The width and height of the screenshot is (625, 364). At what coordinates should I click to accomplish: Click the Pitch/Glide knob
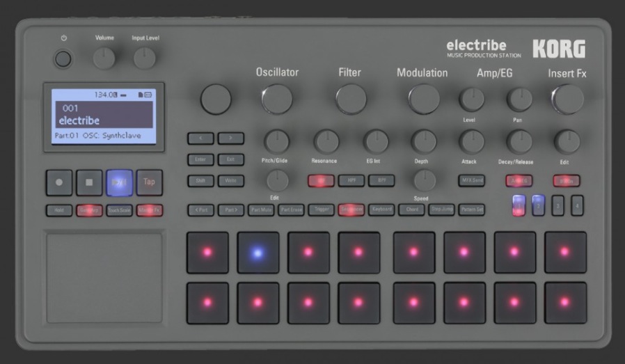coord(276,141)
